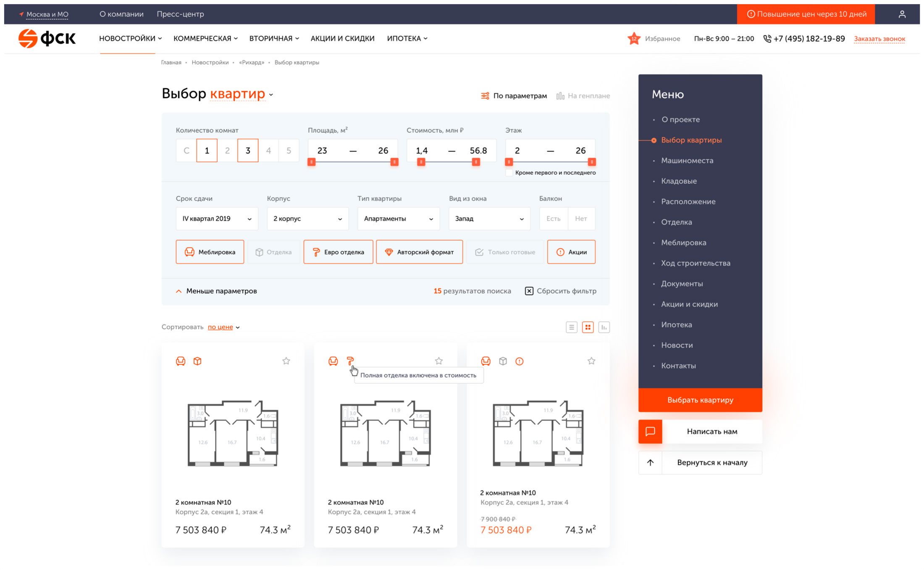
Task: Add first apartment card to favorites
Action: [x=286, y=361]
